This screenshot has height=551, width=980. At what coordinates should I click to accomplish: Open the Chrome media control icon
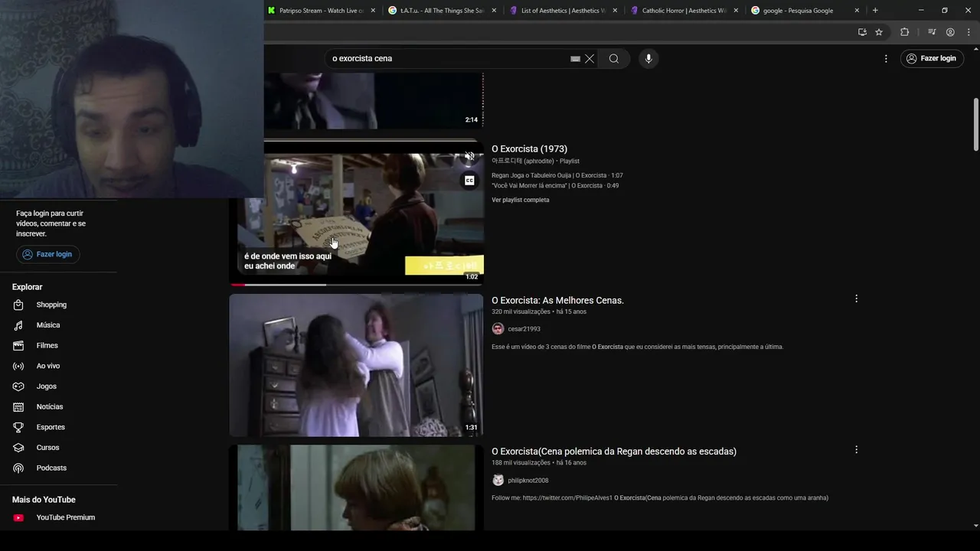(x=932, y=32)
